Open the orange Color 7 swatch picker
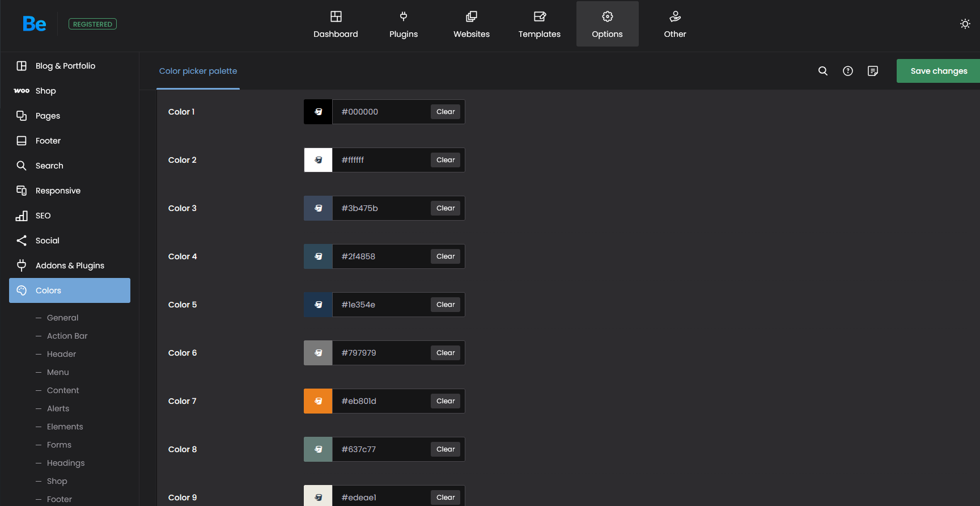This screenshot has width=980, height=506. 318,401
